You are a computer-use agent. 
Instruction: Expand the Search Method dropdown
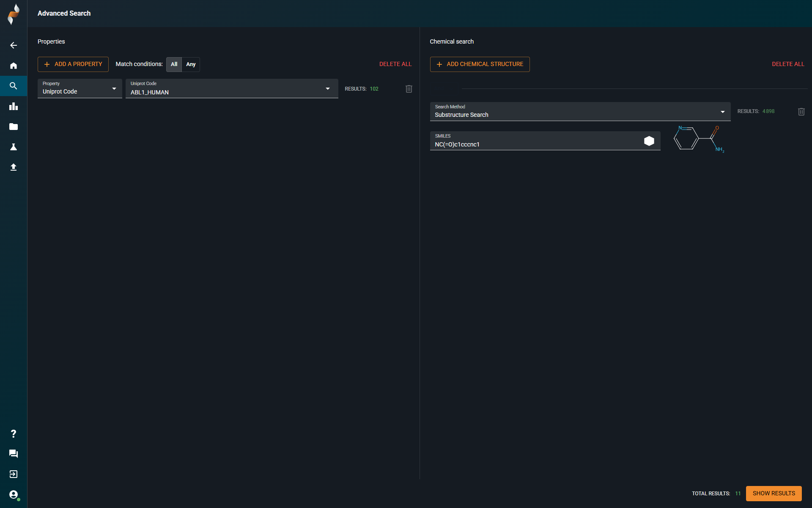pos(580,112)
